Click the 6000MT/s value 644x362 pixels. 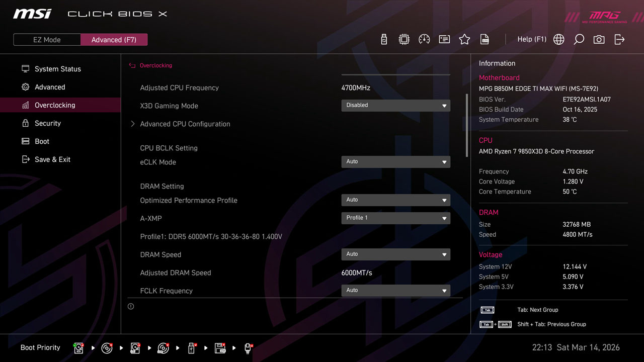coord(357,273)
